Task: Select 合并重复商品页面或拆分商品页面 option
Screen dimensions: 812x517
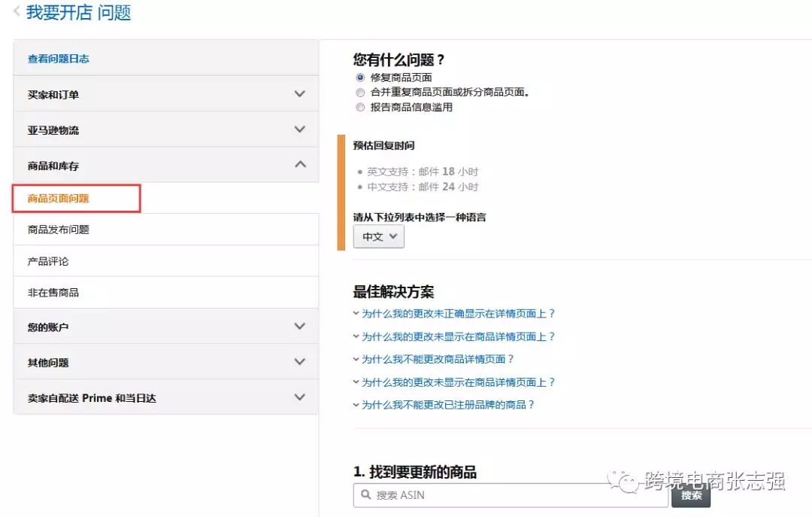Action: (x=359, y=93)
